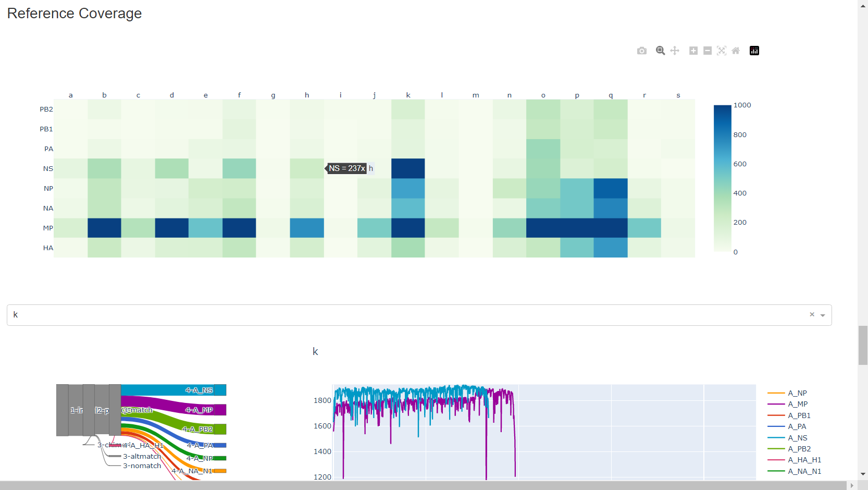This screenshot has width=868, height=490.
Task: Click the 4-A_NS node in the Sankey diagram
Action: [220, 390]
